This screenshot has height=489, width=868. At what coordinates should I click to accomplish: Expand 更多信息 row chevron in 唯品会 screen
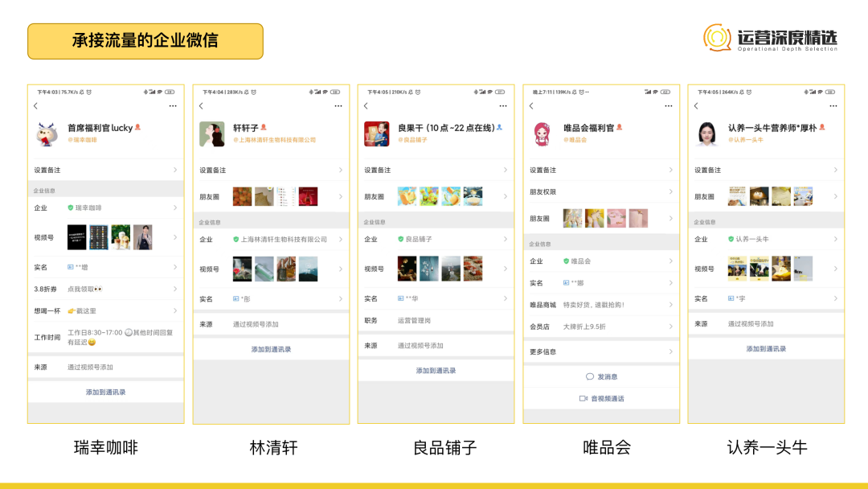670,351
